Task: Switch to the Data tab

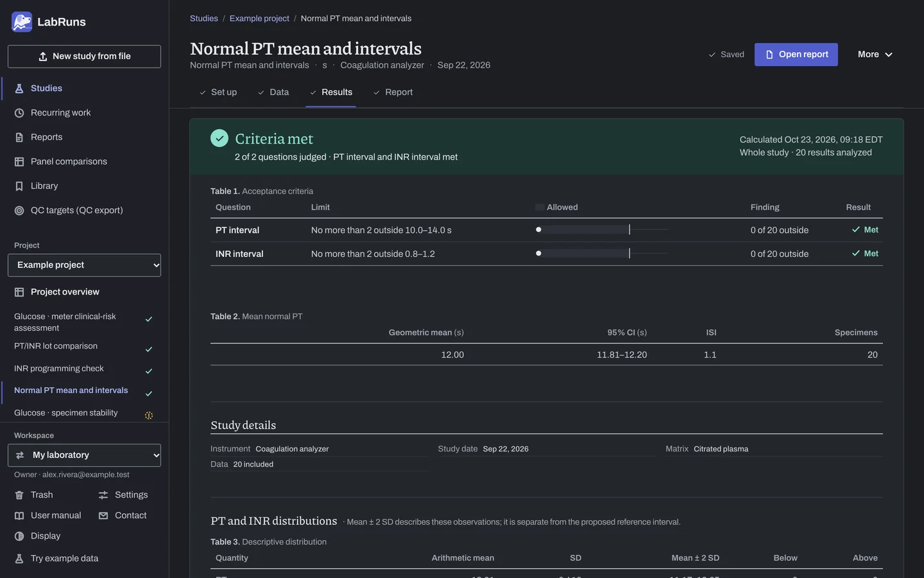Action: 273,92
